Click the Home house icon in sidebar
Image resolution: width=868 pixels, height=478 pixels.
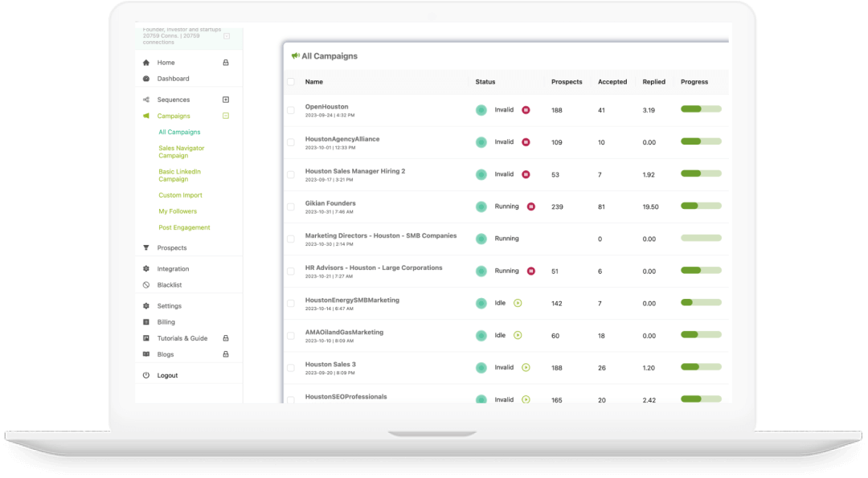click(x=146, y=63)
